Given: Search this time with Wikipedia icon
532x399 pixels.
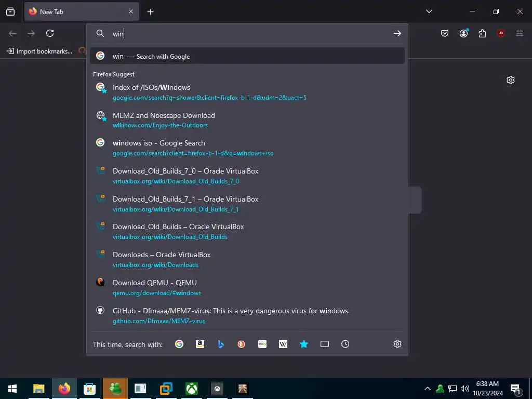Looking at the screenshot, I should (283, 344).
